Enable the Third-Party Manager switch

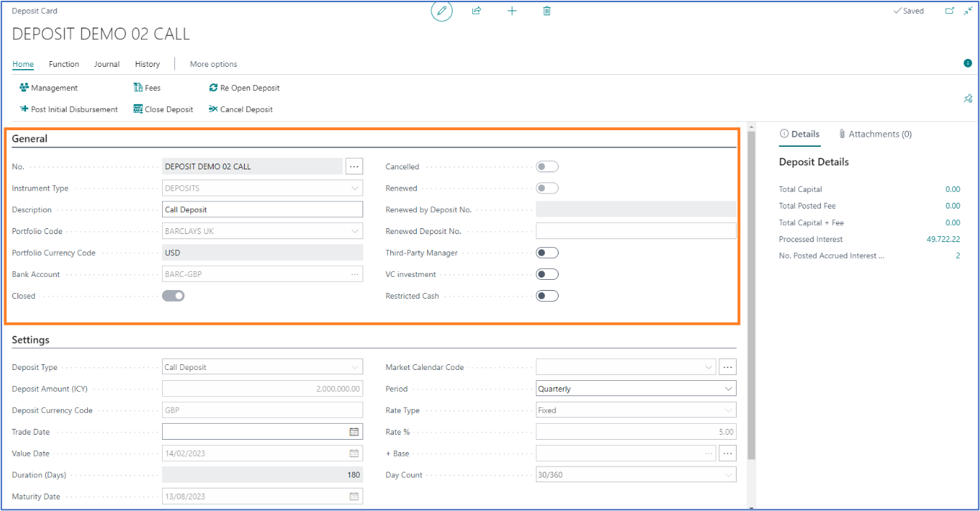(547, 253)
